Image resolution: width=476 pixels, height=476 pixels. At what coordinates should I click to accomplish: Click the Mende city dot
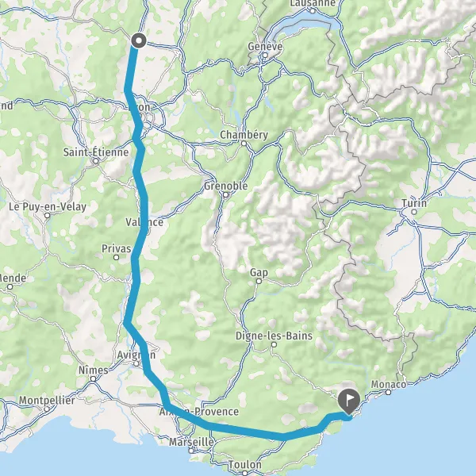pos(10,286)
